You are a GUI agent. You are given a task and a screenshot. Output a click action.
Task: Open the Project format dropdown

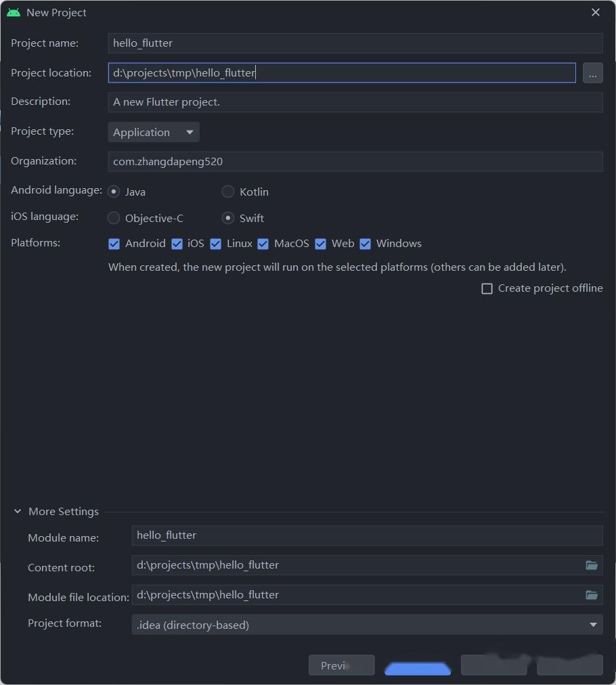click(367, 625)
